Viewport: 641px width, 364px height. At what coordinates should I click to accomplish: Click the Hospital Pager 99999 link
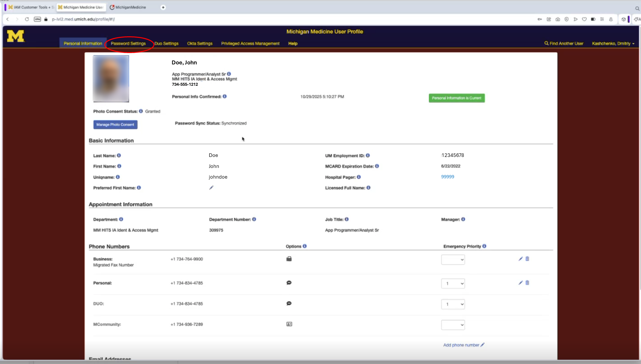tap(447, 177)
